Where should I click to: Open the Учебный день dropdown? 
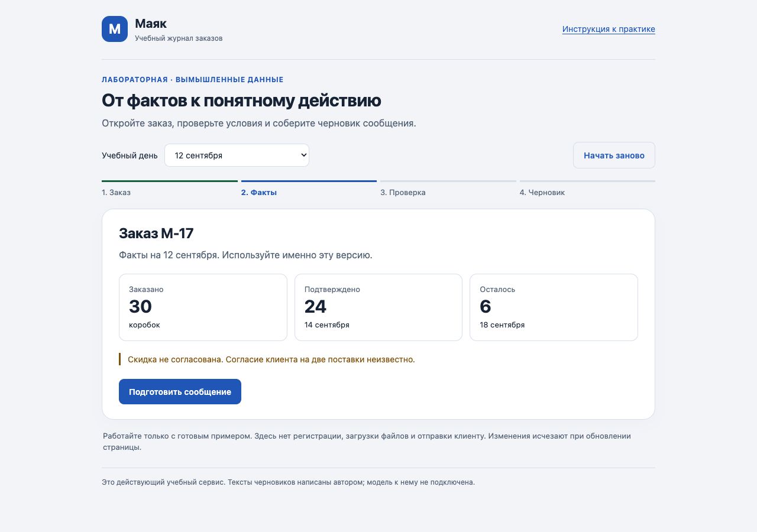237,155
